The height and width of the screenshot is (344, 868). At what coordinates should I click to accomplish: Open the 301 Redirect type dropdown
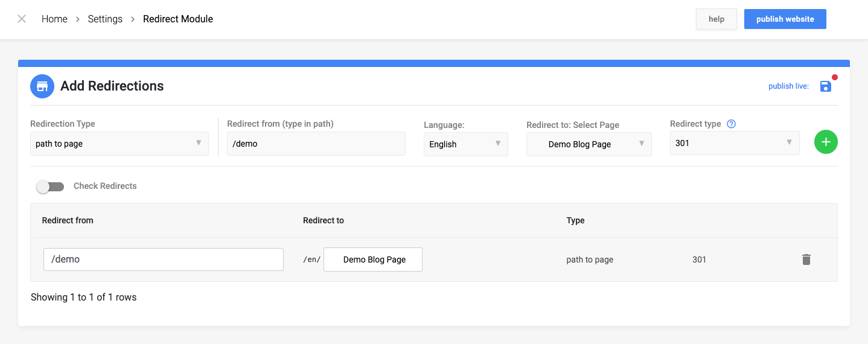(735, 143)
